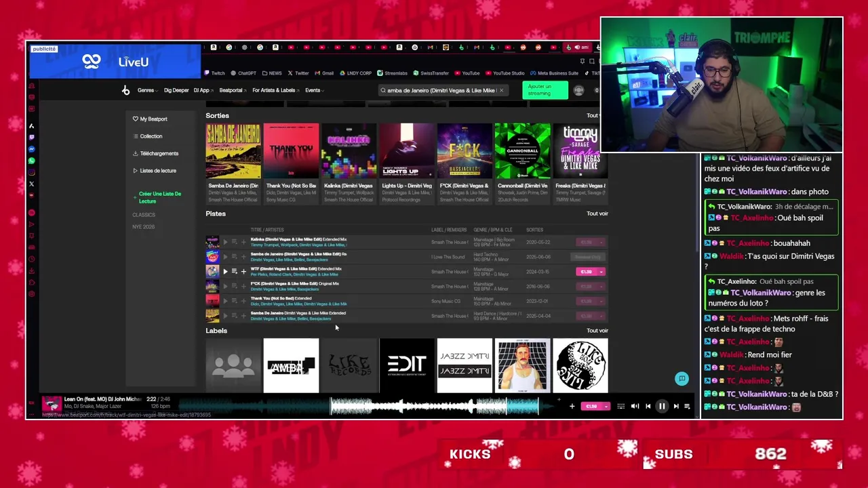This screenshot has width=868, height=488.
Task: Expand Listes de lecture in sidebar
Action: [155, 171]
